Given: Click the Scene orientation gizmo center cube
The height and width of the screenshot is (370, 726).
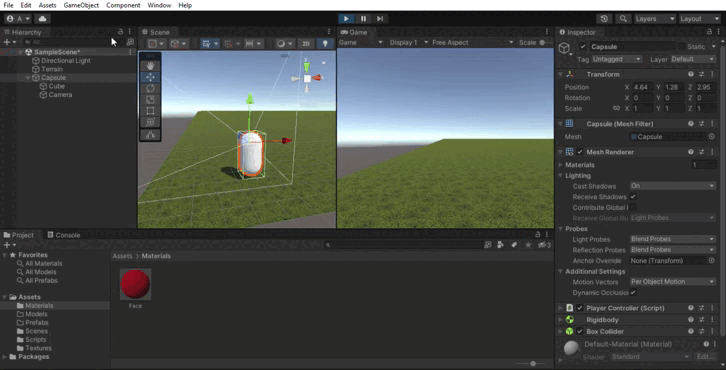Looking at the screenshot, I should pos(307,78).
